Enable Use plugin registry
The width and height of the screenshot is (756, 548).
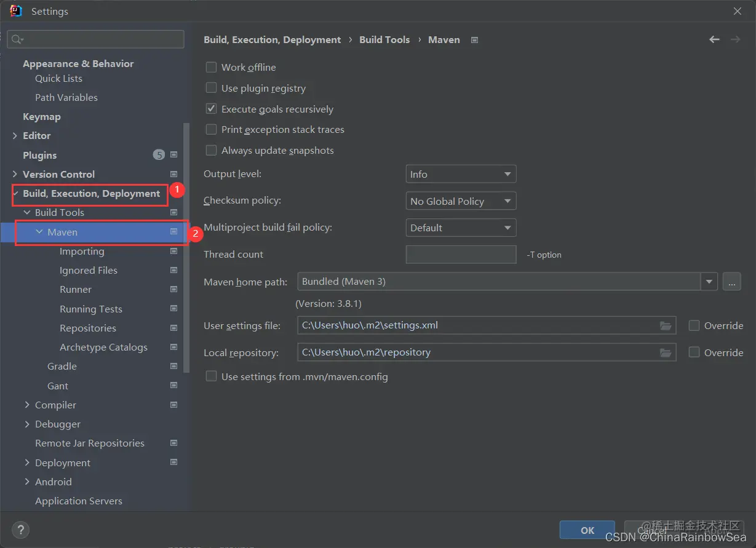[211, 88]
